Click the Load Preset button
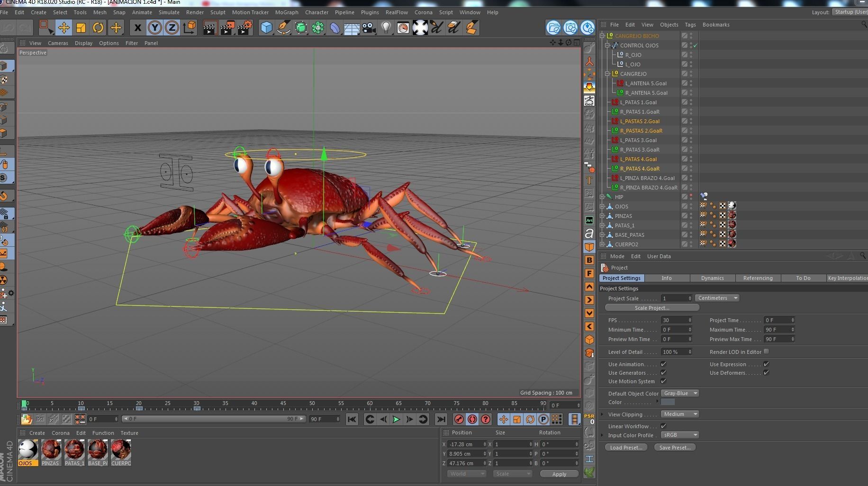Viewport: 868px width, 486px height. pyautogui.click(x=626, y=448)
